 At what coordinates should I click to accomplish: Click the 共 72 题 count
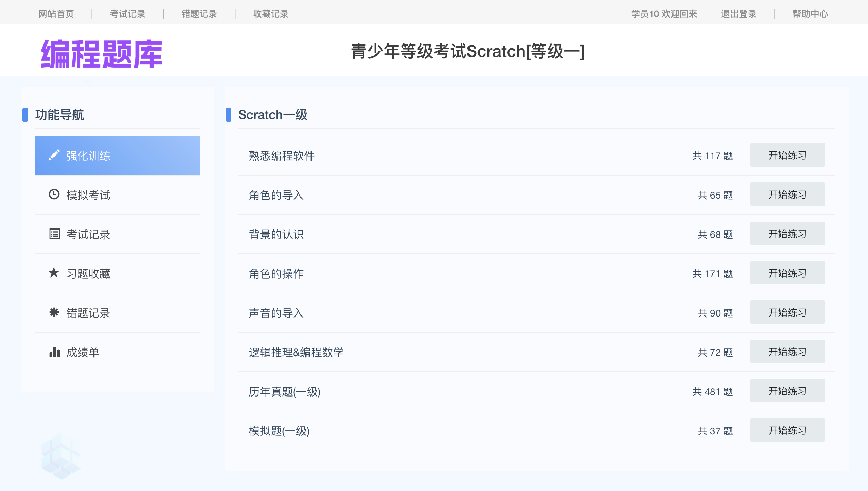(x=716, y=352)
